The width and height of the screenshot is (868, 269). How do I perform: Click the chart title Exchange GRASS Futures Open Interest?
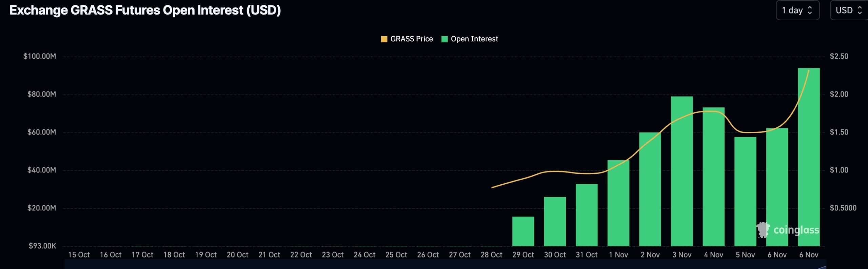145,10
